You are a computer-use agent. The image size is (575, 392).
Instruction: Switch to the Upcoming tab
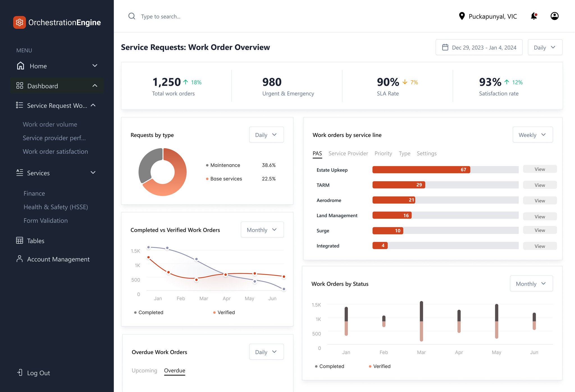[144, 370]
